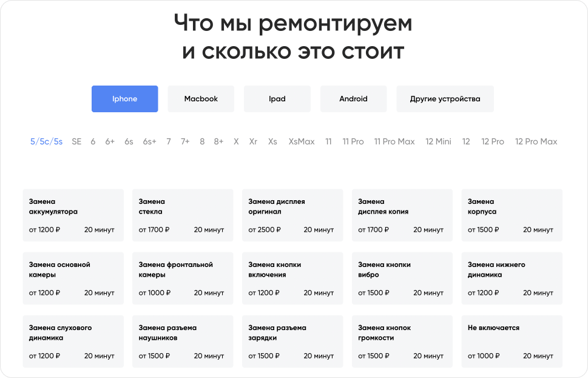Pick the XsMax model
The image size is (588, 378).
click(x=302, y=141)
